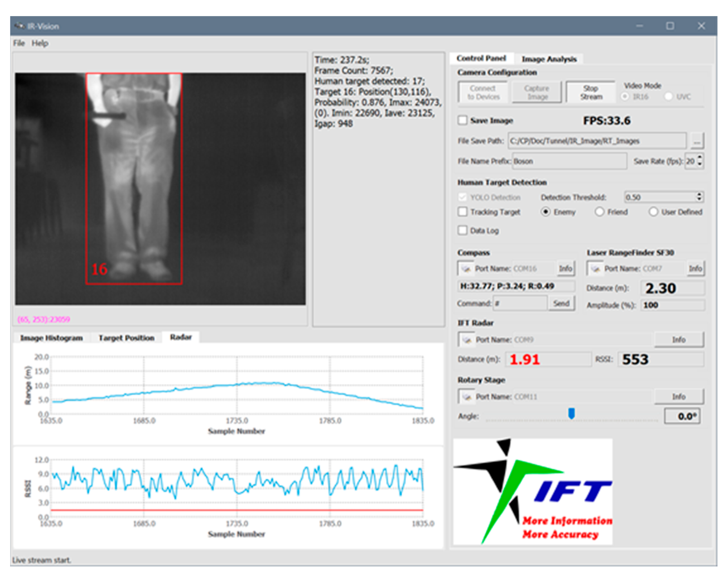This screenshot has height=580, width=728.
Task: Click the Stop Stream button
Action: (x=591, y=92)
